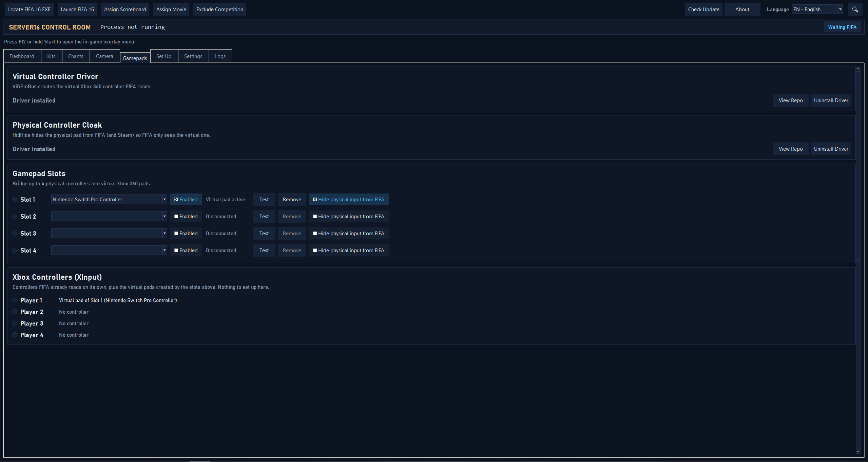This screenshot has height=462, width=868.
Task: Open the Settings tab
Action: pos(193,56)
